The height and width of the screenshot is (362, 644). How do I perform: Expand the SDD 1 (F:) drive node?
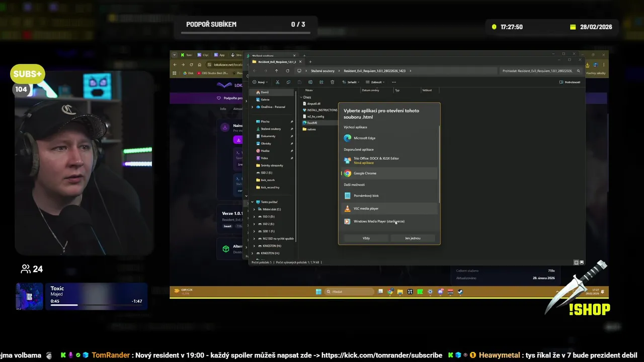click(x=255, y=231)
